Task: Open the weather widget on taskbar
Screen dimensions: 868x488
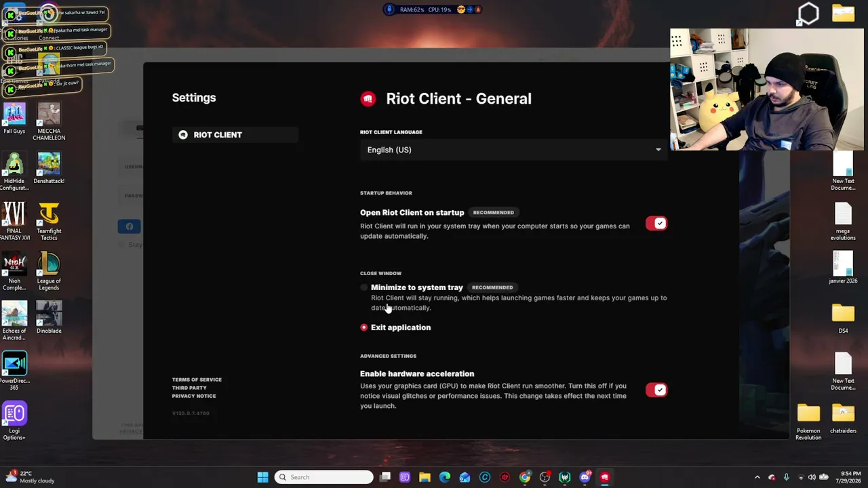Action: click(x=30, y=477)
